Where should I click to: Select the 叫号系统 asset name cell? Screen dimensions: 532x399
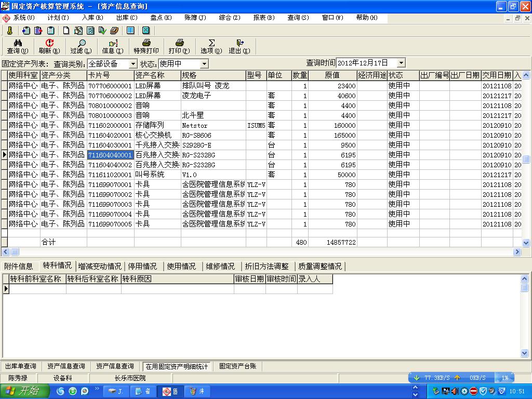click(157, 175)
